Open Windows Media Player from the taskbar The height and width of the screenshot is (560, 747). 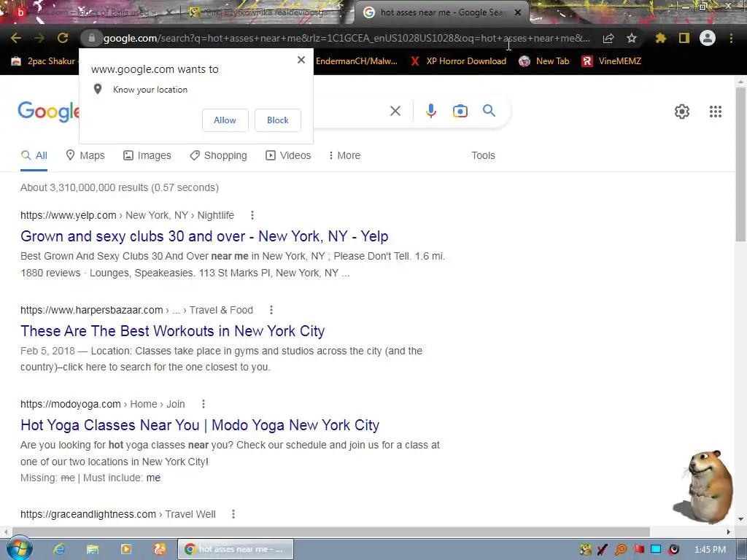tap(125, 549)
